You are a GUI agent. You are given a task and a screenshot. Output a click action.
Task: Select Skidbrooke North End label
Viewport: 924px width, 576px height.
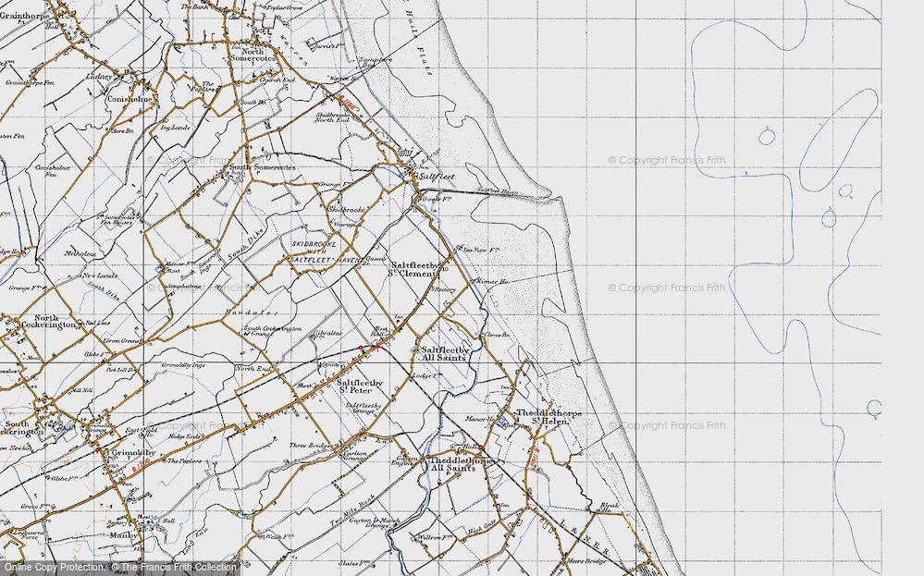click(334, 117)
